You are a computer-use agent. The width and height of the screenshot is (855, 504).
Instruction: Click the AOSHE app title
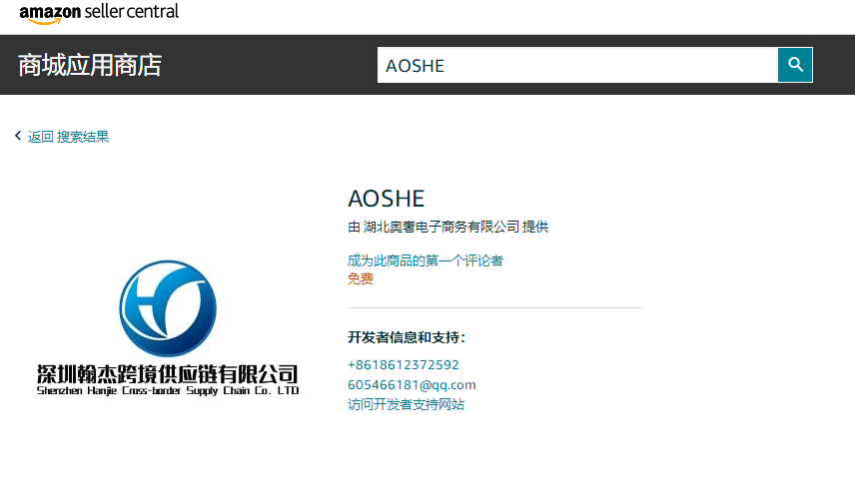coord(387,199)
